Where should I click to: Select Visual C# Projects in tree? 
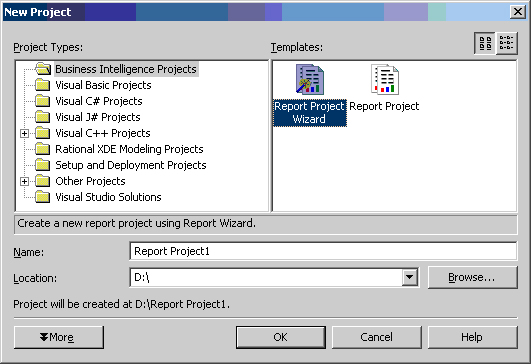[x=99, y=101]
